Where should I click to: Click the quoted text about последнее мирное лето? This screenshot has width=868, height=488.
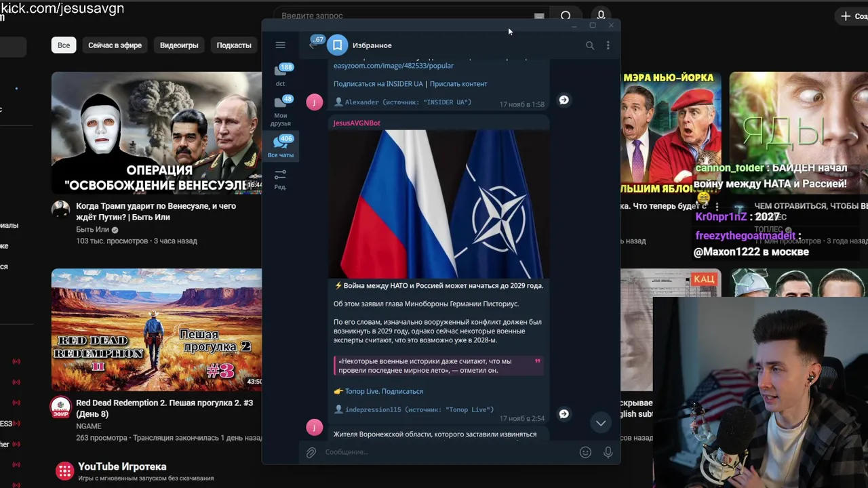pos(438,366)
